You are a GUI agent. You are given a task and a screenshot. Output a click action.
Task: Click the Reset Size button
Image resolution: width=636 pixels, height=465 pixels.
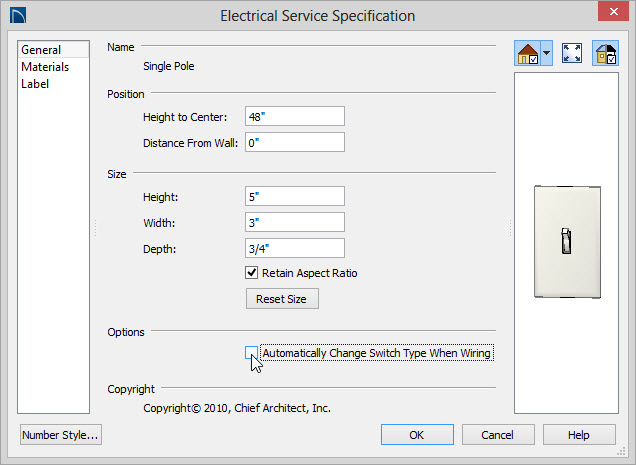[x=282, y=299]
